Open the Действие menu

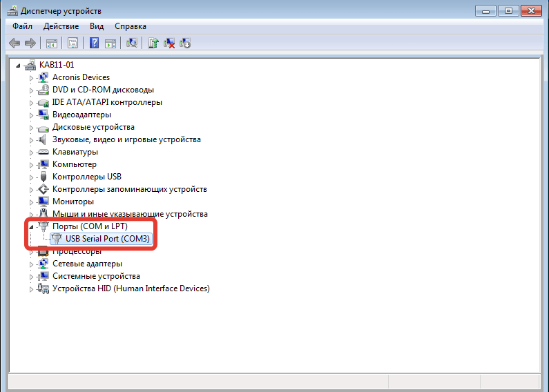[x=61, y=26]
